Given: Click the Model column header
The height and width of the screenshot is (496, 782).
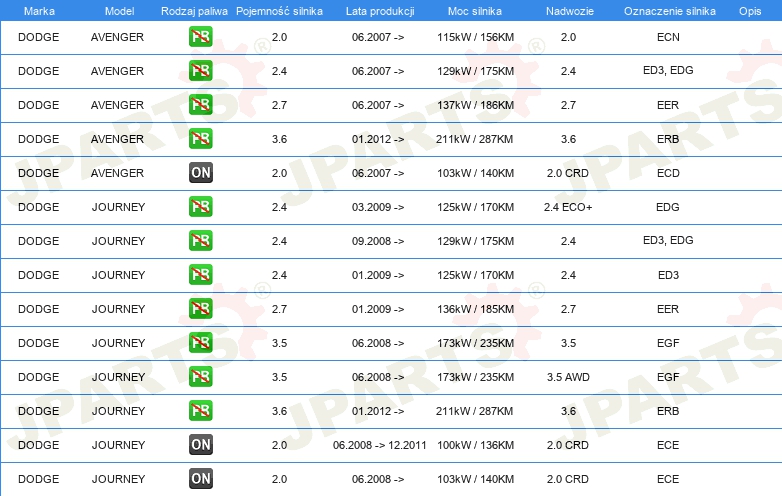Looking at the screenshot, I should pos(119,11).
